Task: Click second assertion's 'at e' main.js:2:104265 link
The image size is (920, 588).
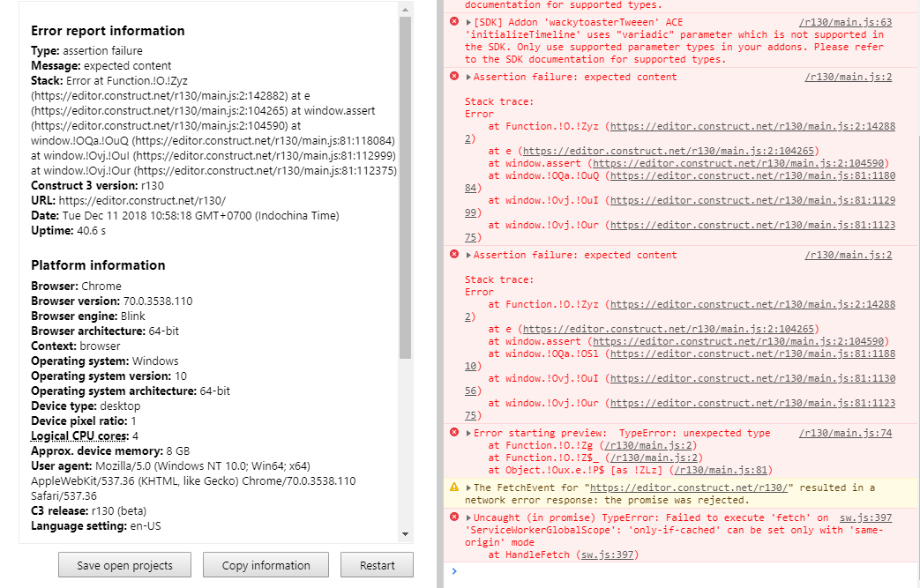Action: 669,330
